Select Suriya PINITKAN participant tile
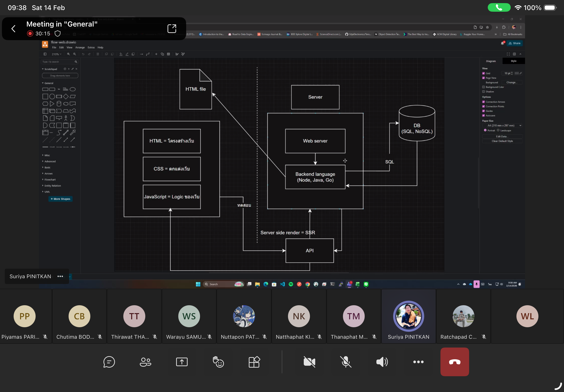564x392 pixels. pyautogui.click(x=408, y=316)
